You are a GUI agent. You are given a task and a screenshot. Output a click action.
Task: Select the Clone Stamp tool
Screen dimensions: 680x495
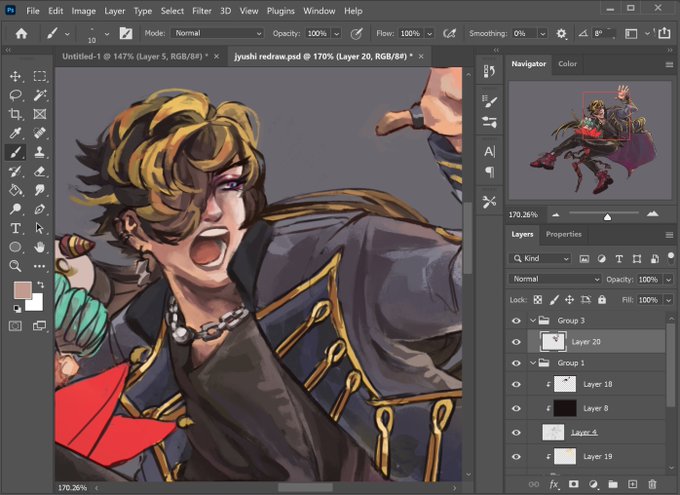pyautogui.click(x=39, y=152)
